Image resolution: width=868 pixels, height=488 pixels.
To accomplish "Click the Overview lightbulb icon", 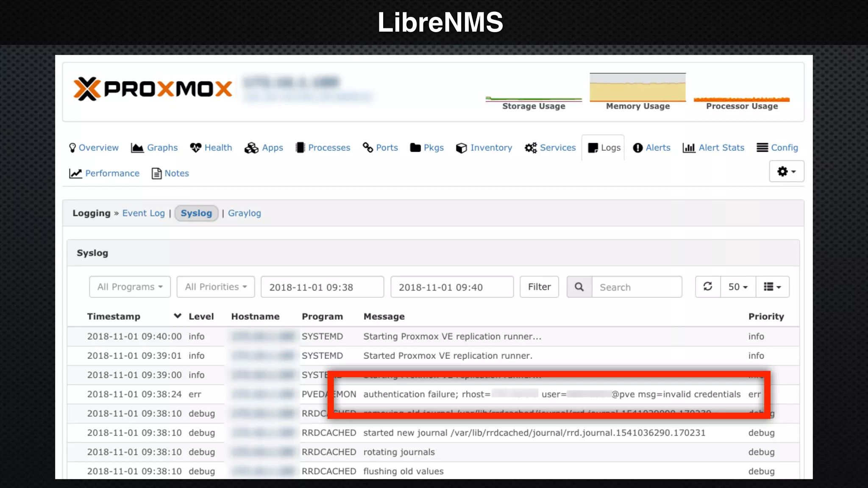I will (x=72, y=147).
